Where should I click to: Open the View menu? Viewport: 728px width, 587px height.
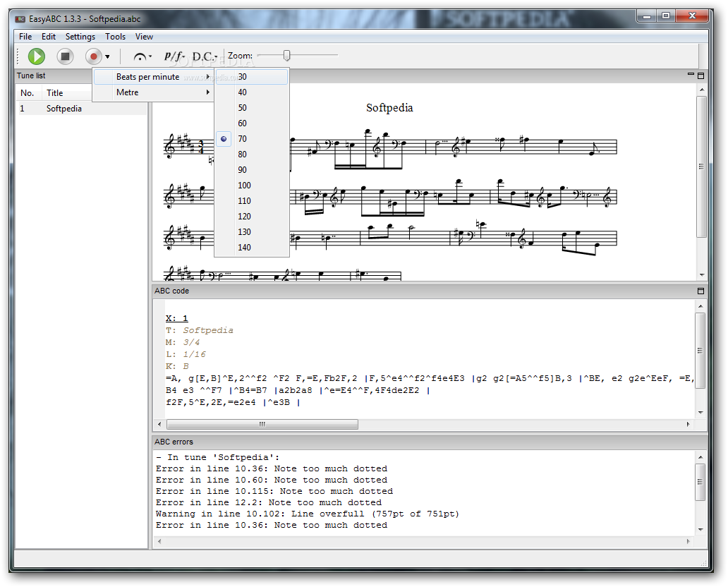144,37
